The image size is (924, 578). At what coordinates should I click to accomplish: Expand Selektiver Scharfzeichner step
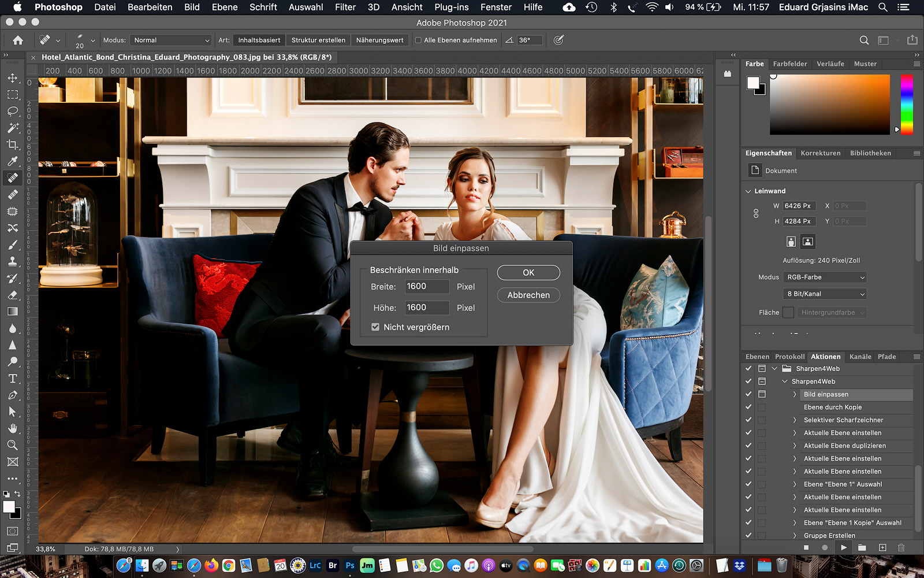(795, 420)
